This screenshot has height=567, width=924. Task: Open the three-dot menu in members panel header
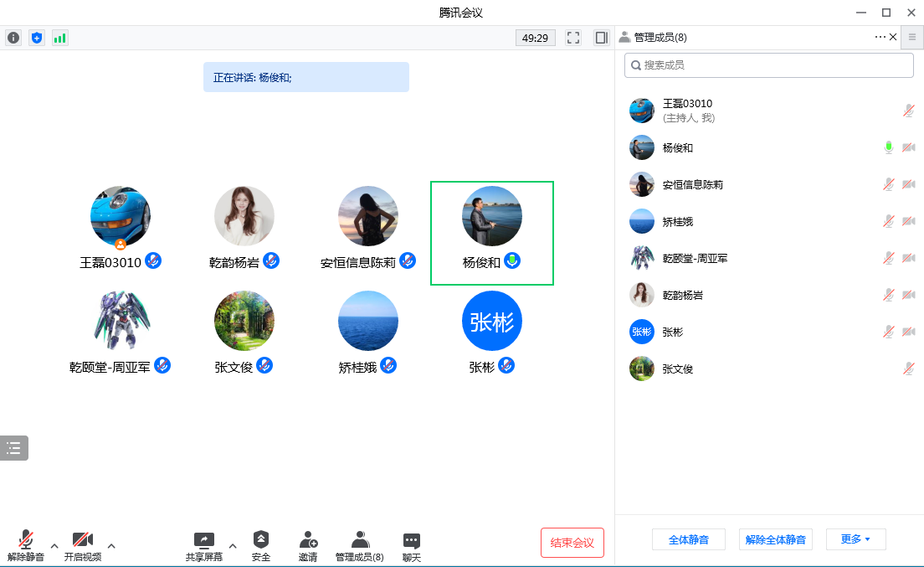[x=880, y=37]
